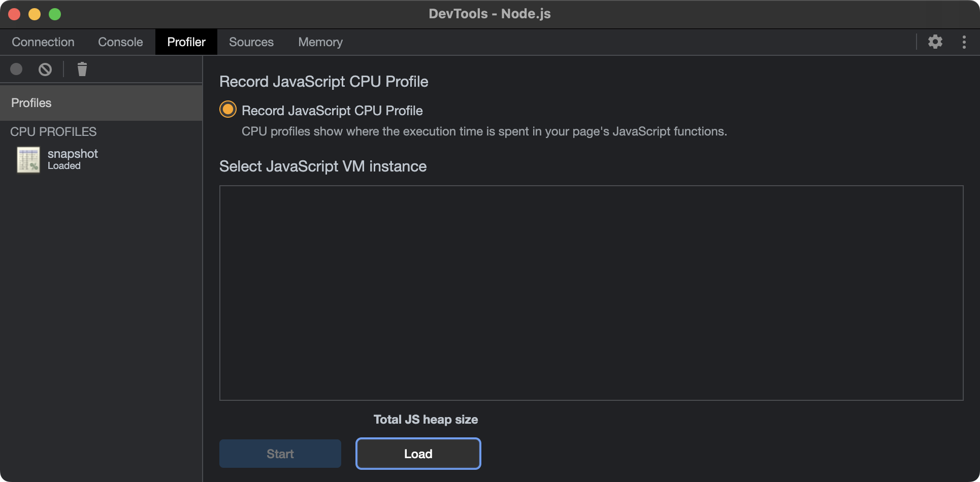Select the Profiler tab
This screenshot has height=482, width=980.
click(x=186, y=42)
